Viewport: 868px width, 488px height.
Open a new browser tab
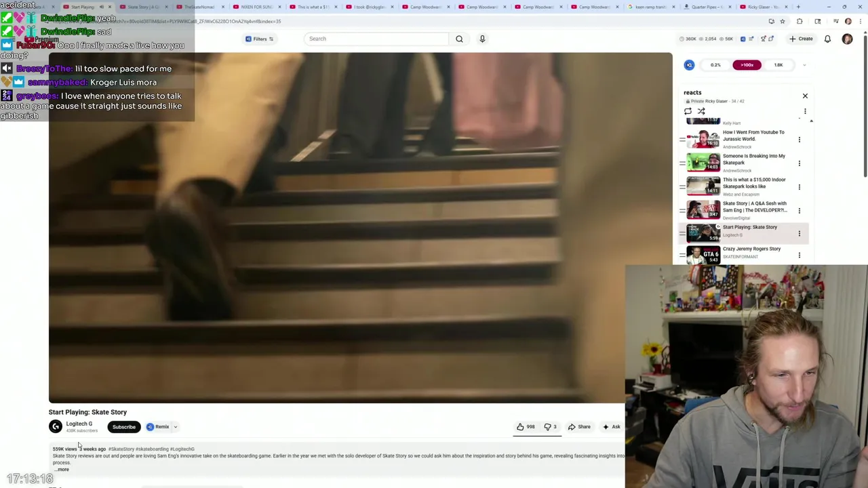[x=798, y=7]
